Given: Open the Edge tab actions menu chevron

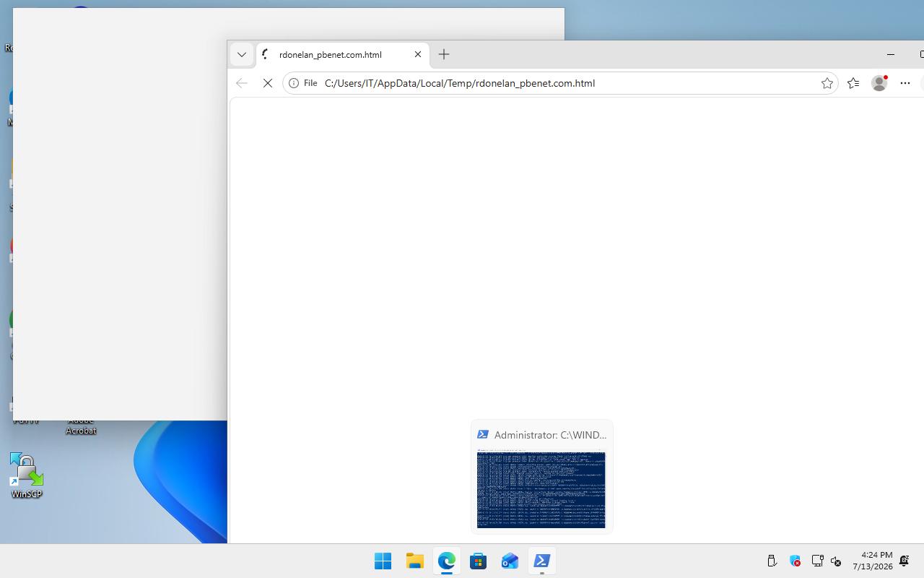Looking at the screenshot, I should tap(242, 54).
